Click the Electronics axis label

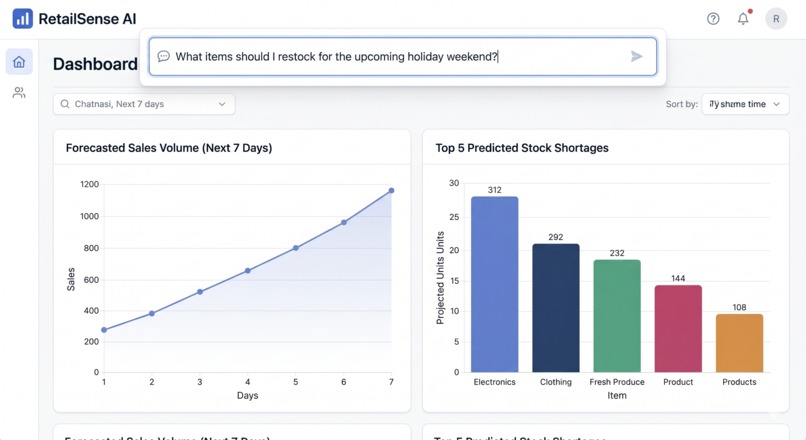(494, 382)
